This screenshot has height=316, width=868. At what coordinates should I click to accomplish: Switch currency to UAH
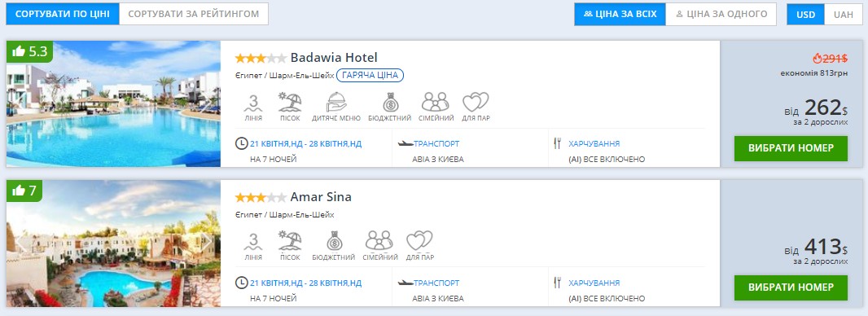[843, 15]
